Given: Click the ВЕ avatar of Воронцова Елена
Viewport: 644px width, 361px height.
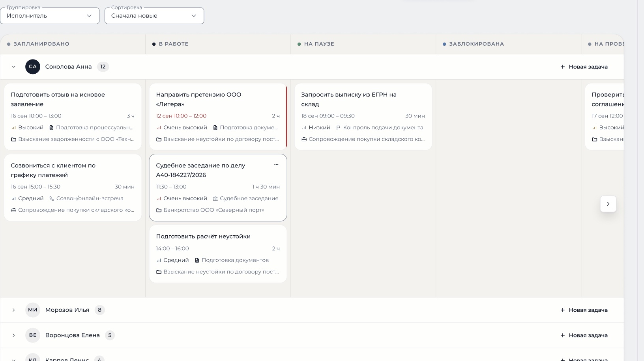Looking at the screenshot, I should tap(33, 335).
